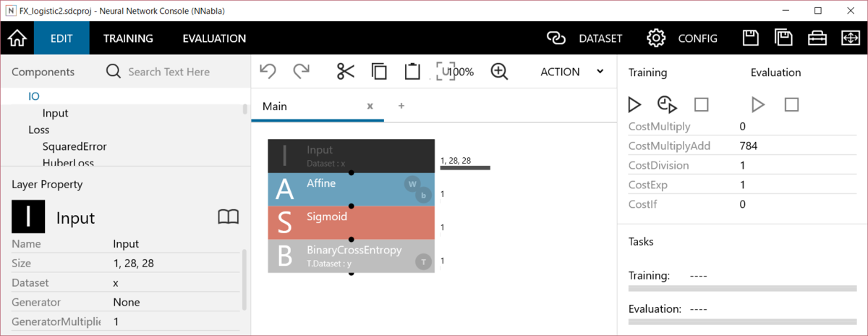Cut selected layer with scissors
Screen dimensions: 868x336
(345, 71)
